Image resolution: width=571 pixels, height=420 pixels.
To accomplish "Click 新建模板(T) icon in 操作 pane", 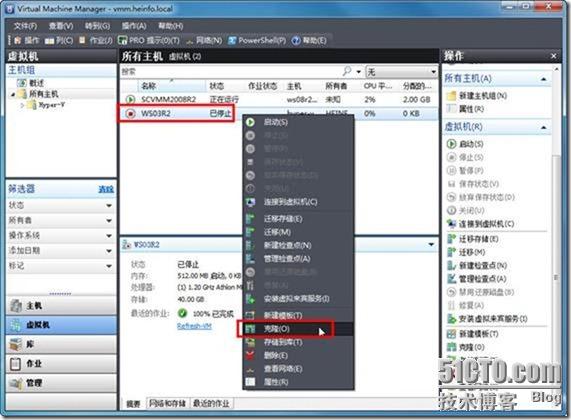I will click(451, 333).
